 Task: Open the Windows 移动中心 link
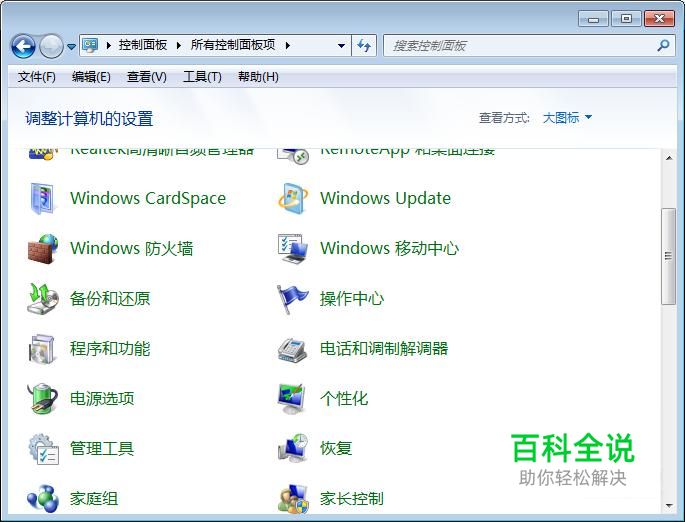point(390,249)
